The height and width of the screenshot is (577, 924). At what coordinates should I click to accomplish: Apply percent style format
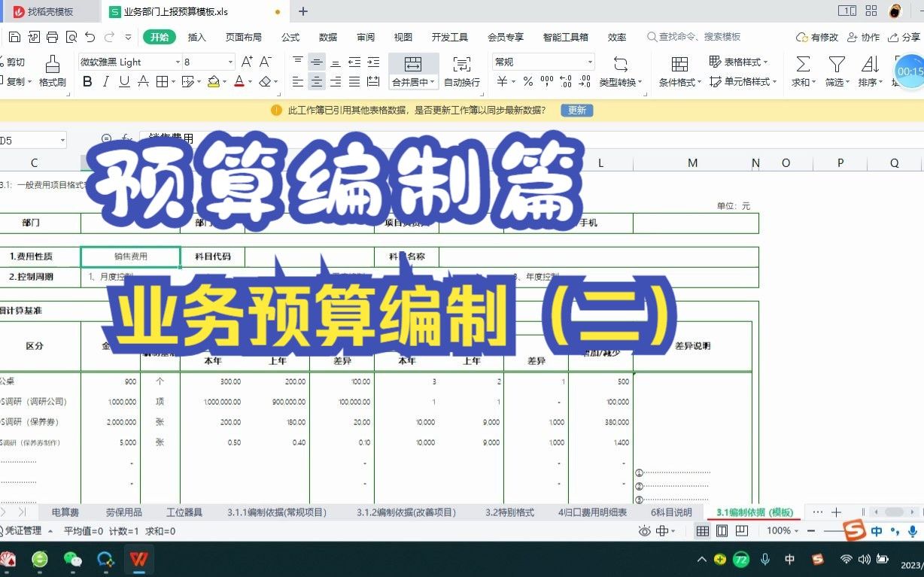(x=528, y=82)
